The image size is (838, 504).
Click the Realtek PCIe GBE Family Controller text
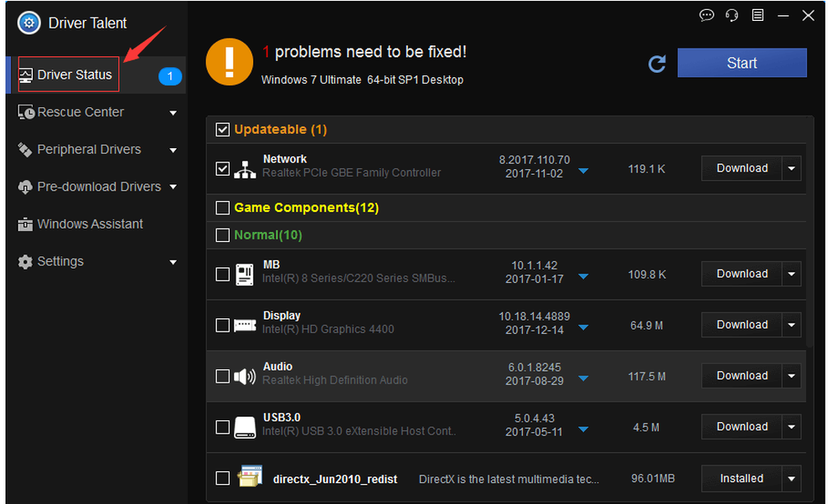coord(352,173)
